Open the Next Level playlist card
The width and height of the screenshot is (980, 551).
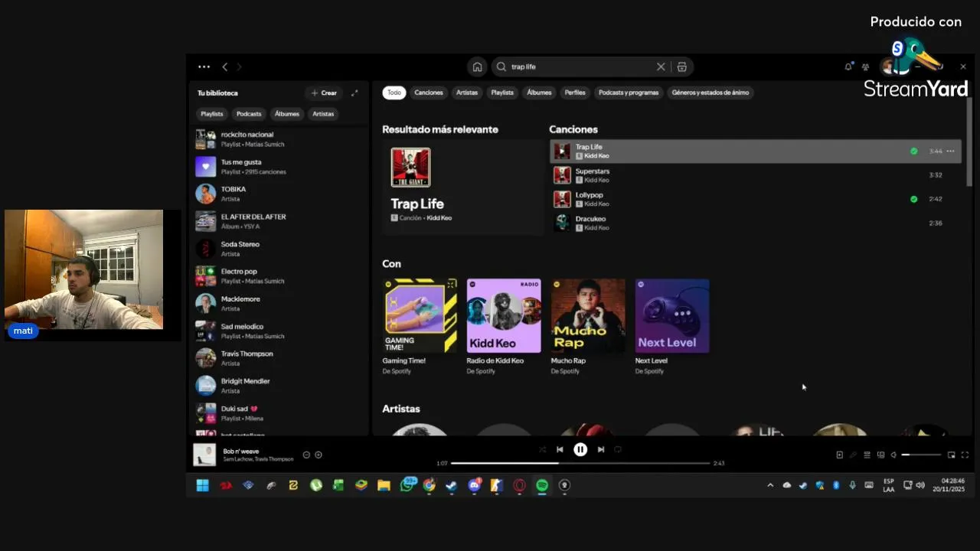click(672, 327)
